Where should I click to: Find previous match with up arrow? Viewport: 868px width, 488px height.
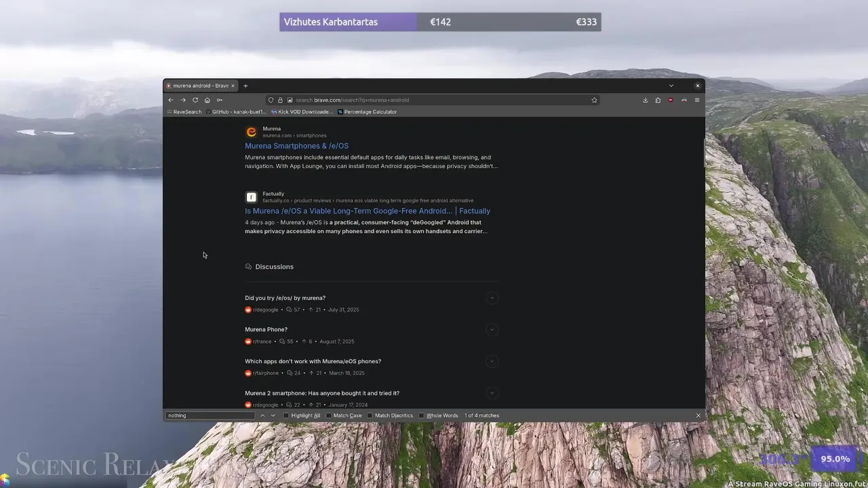[262, 415]
